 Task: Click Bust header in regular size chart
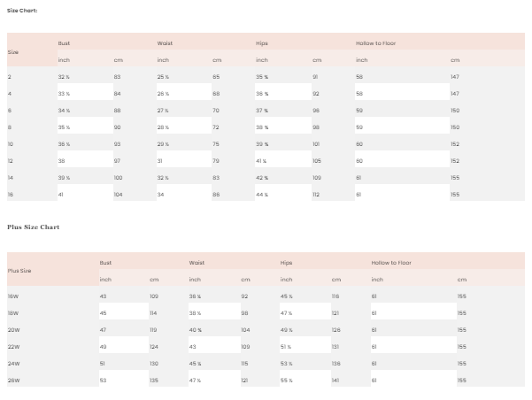64,42
